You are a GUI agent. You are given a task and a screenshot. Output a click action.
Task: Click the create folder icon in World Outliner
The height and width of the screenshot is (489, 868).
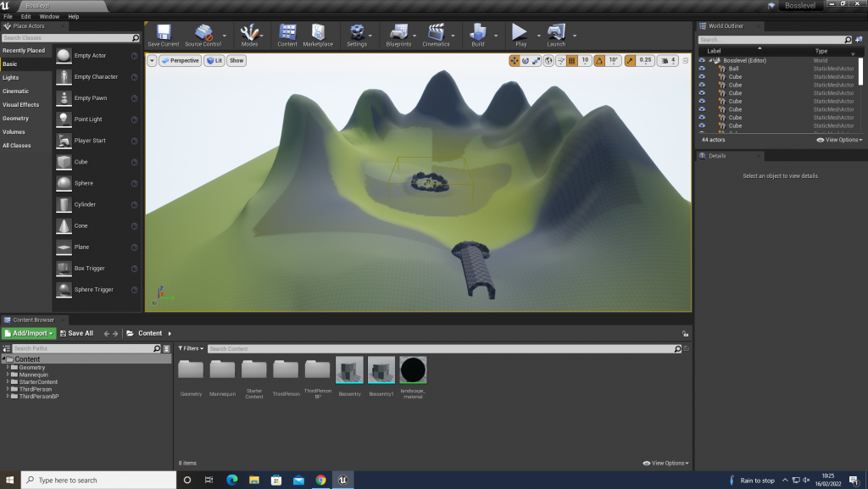(x=859, y=39)
